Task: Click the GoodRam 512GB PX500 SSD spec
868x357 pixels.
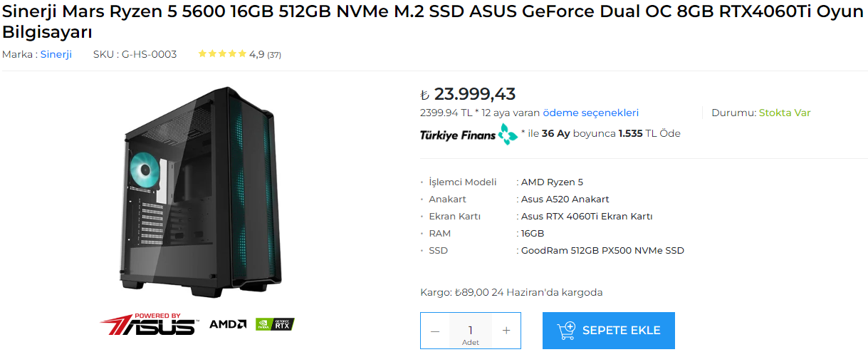Action: click(602, 251)
